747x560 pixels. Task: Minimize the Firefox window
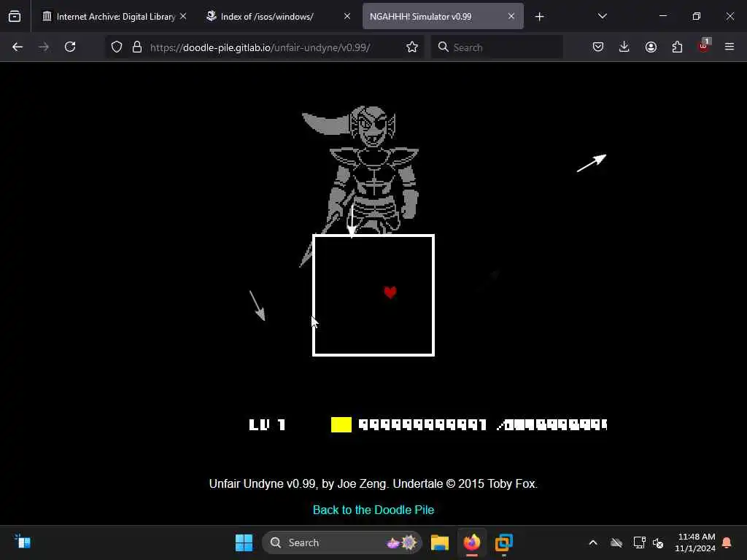pos(662,17)
